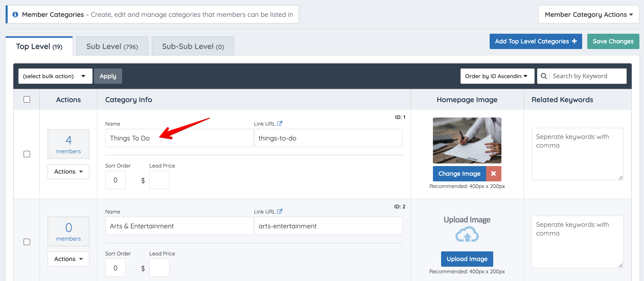Open the select bulk action dropdown
The height and width of the screenshot is (281, 644).
[x=55, y=76]
